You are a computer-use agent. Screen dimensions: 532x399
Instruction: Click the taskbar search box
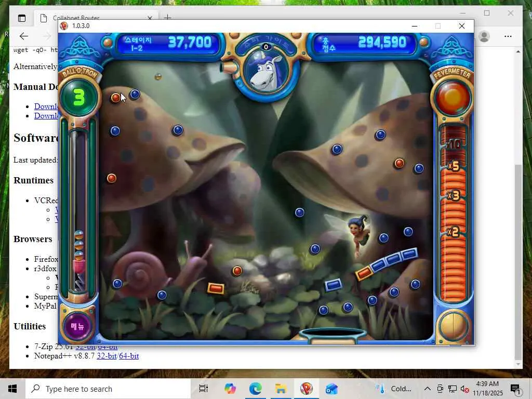point(108,389)
